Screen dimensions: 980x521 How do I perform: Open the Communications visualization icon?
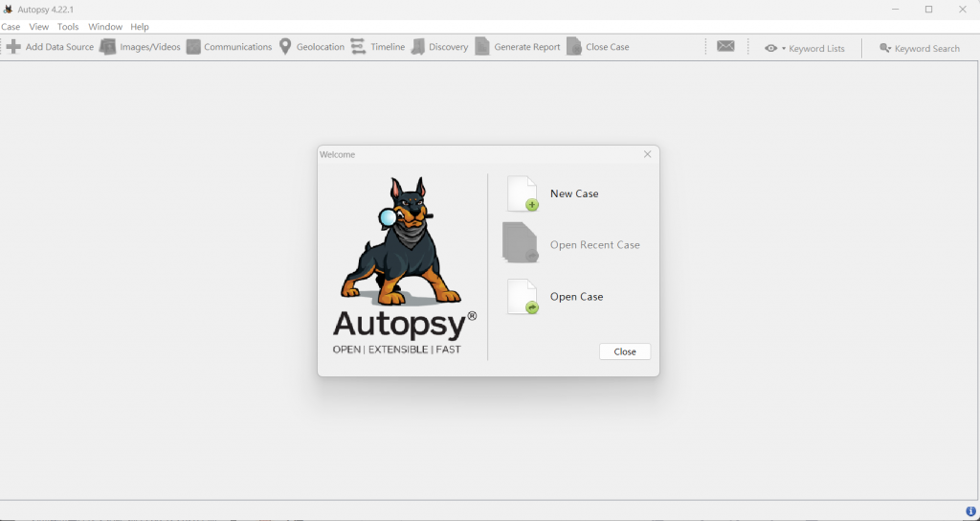coord(193,47)
